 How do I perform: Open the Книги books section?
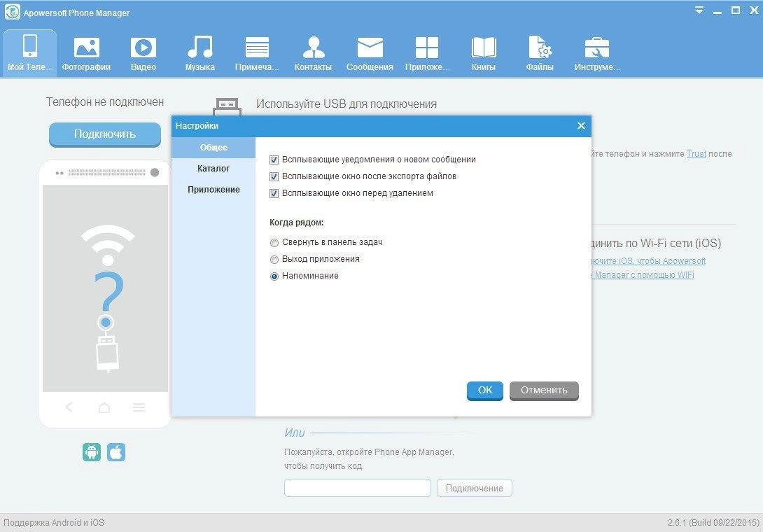pyautogui.click(x=483, y=52)
